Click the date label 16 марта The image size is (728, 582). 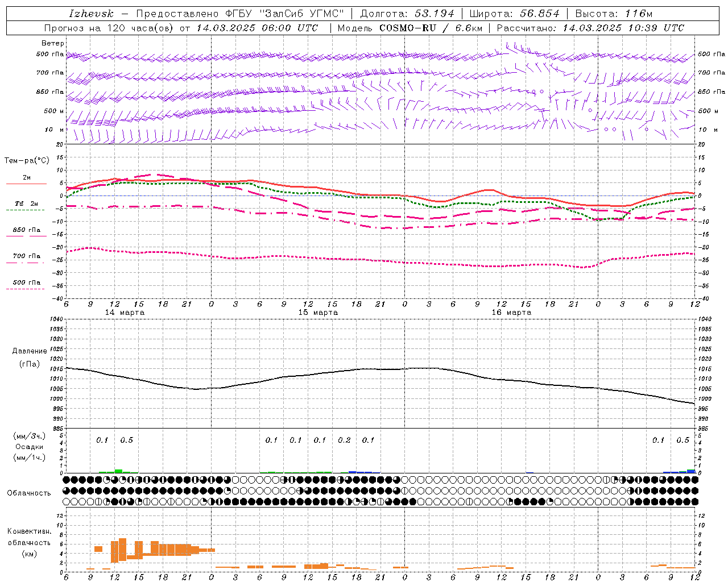click(x=512, y=313)
